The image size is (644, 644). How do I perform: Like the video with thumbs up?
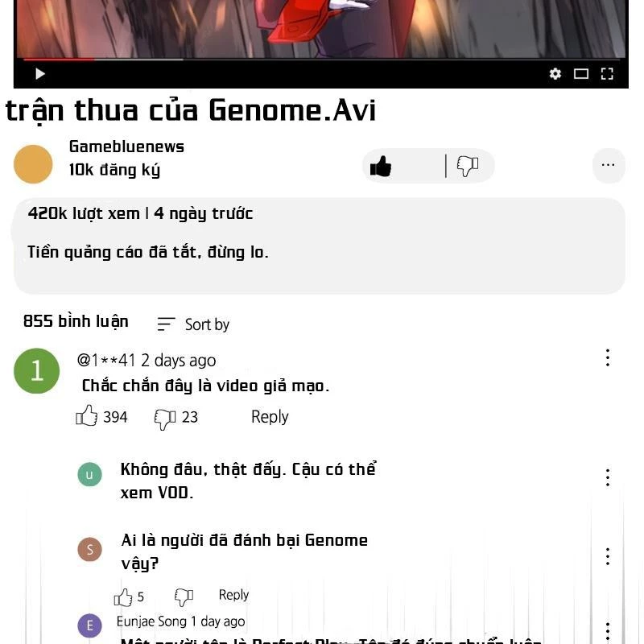[x=380, y=167]
